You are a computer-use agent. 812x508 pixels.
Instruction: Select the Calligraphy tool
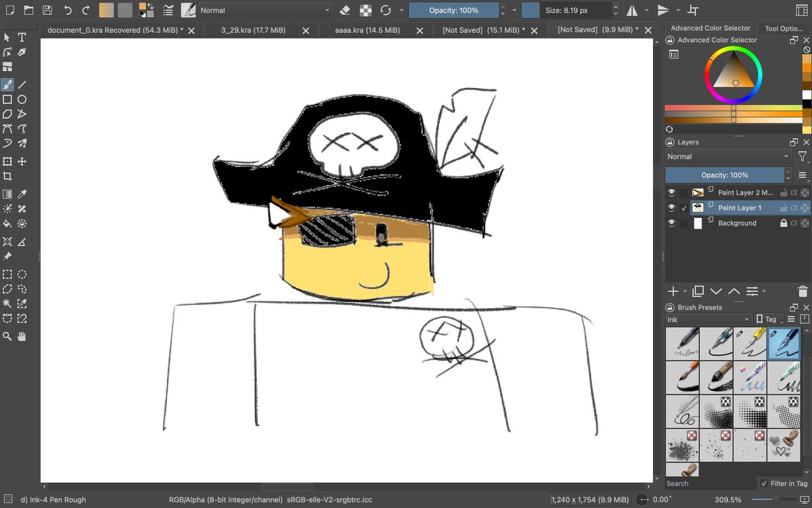(x=22, y=52)
